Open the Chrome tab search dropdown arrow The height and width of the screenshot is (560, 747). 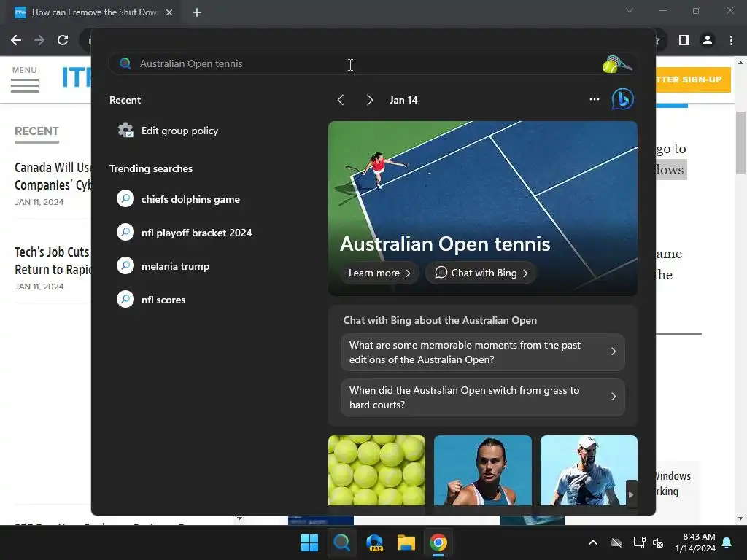630,10
